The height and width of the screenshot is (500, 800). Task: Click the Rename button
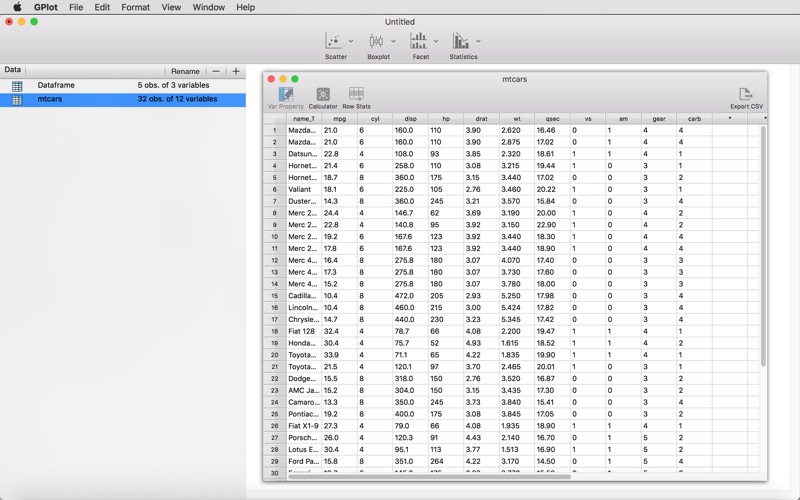pos(185,71)
